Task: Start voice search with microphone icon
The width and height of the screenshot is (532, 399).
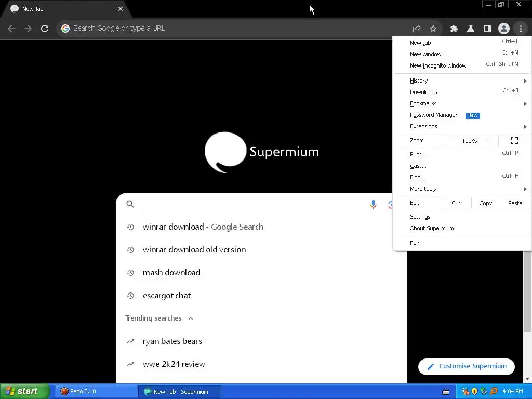Action: point(373,204)
